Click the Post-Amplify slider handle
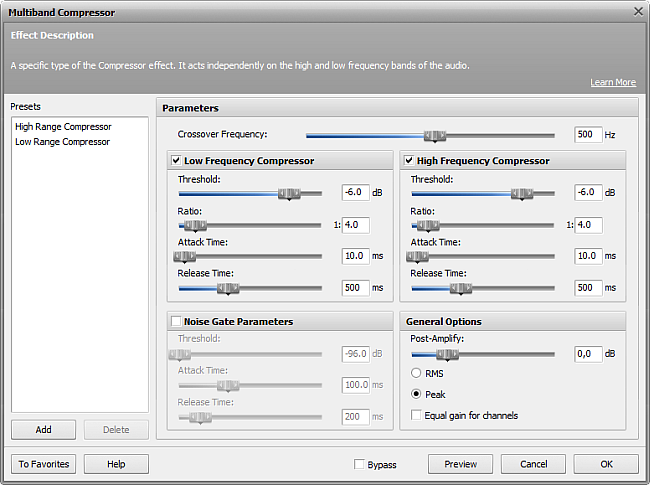650x485 pixels. click(x=447, y=355)
